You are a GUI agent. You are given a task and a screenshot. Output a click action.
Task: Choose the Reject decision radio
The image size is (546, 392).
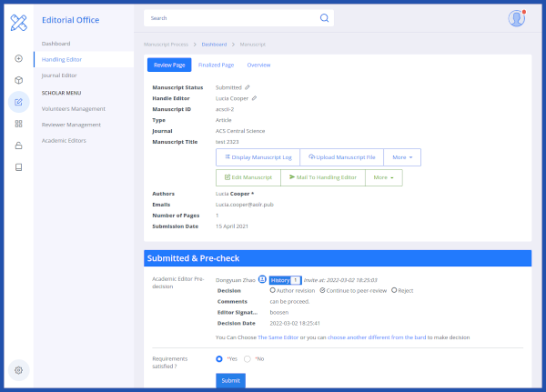[395, 290]
